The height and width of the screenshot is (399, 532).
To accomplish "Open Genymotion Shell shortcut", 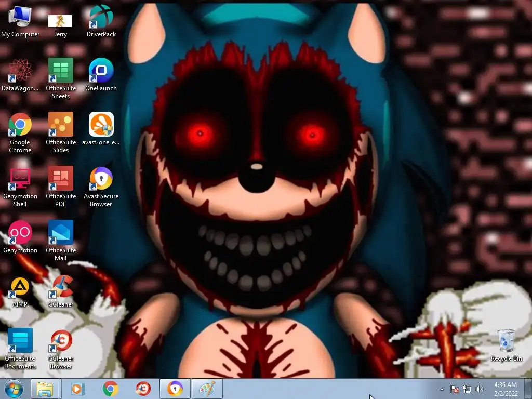I will [20, 187].
